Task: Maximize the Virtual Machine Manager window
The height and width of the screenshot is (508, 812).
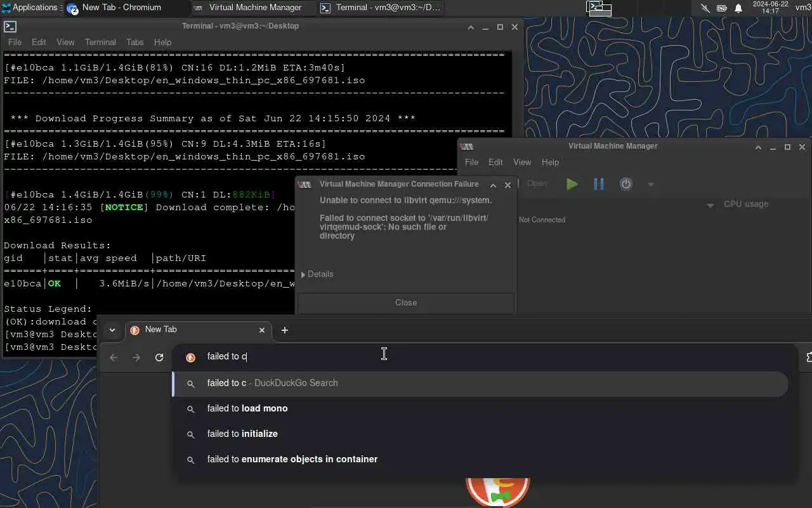Action: tap(787, 147)
